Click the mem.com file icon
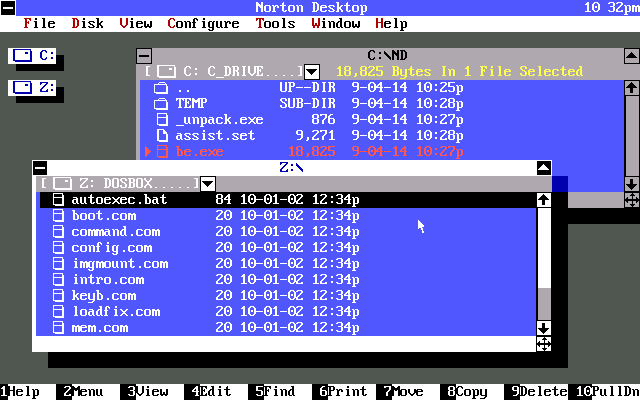This screenshot has width=640, height=400. pos(57,328)
